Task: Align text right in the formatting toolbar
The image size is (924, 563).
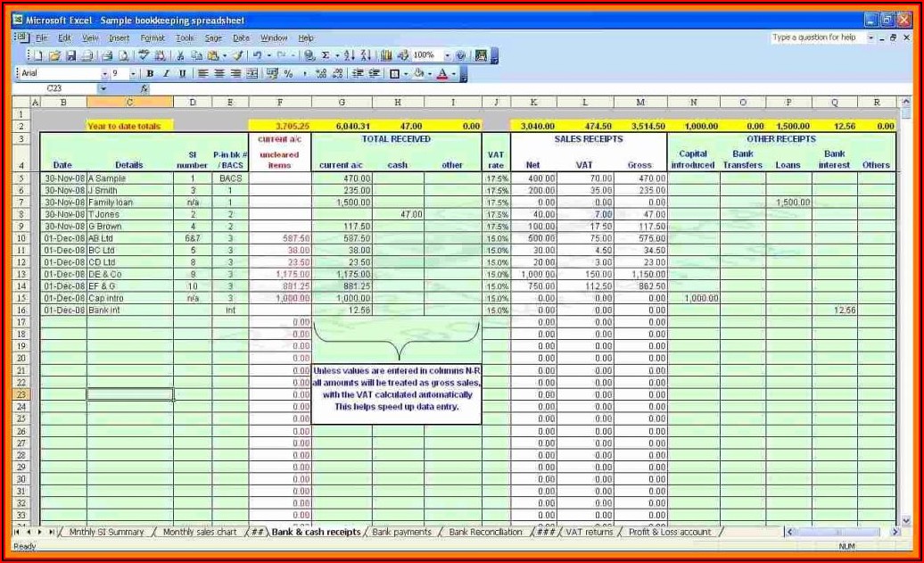Action: [235, 74]
